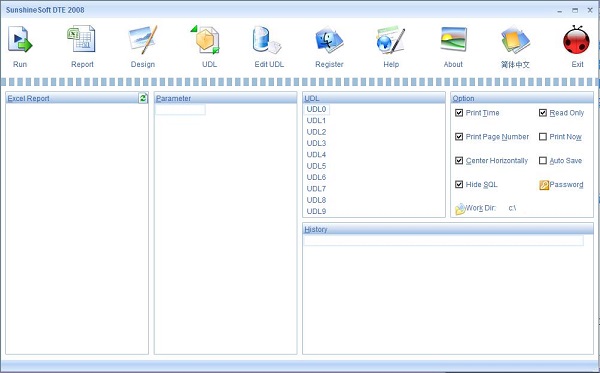The width and height of the screenshot is (600, 373).
Task: Select UDL3 in the UDL list
Action: (x=316, y=143)
